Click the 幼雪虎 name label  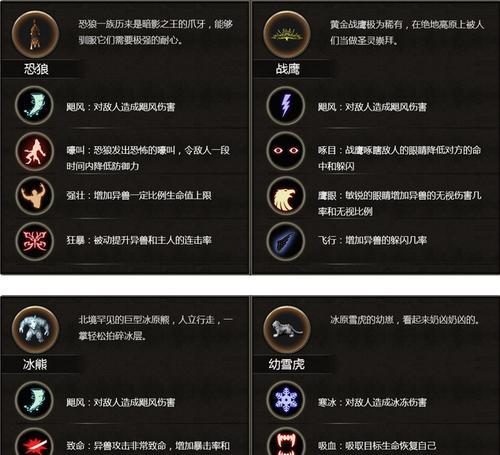287,364
